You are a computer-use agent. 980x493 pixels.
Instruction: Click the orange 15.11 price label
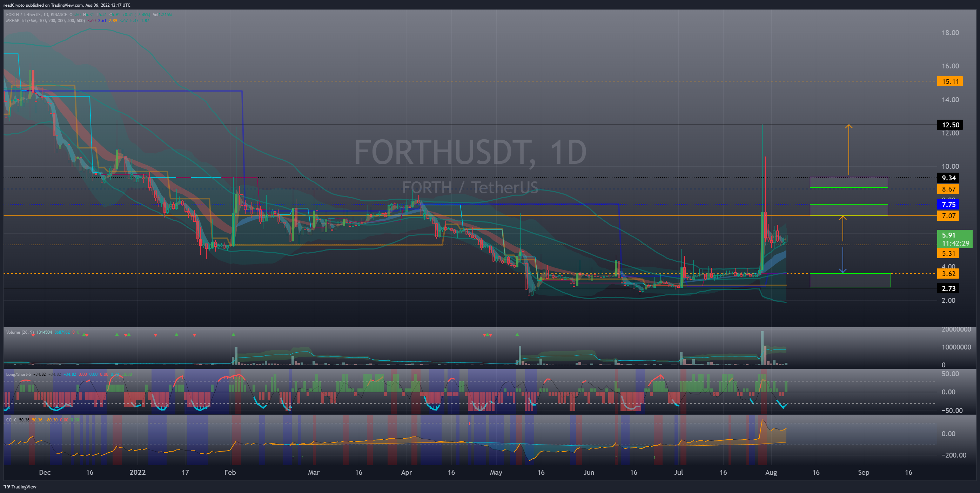949,81
